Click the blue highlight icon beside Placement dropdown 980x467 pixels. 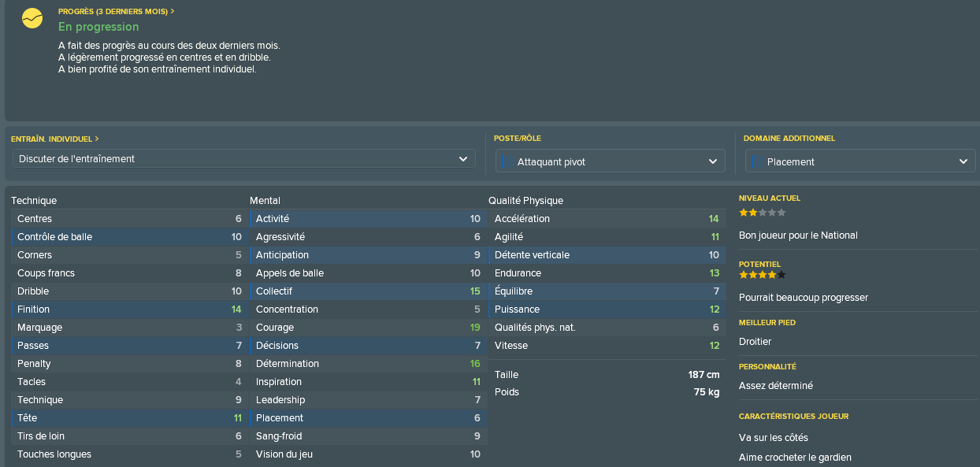click(x=755, y=161)
